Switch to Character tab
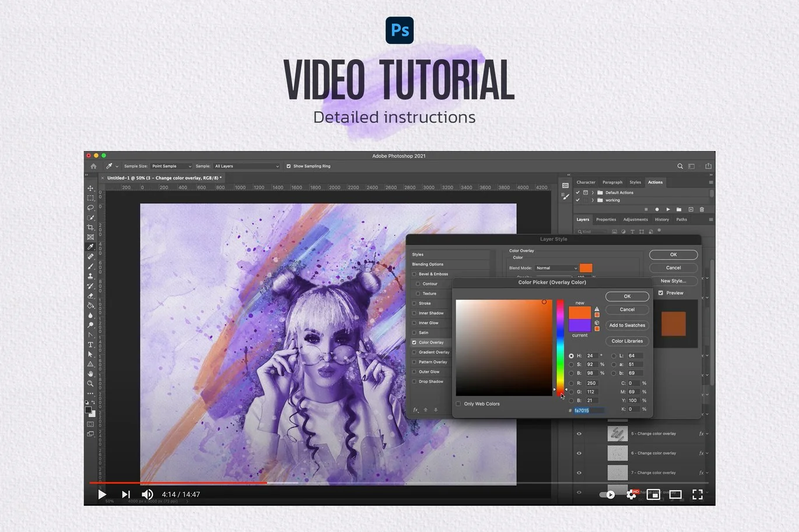This screenshot has width=799, height=532. [586, 182]
